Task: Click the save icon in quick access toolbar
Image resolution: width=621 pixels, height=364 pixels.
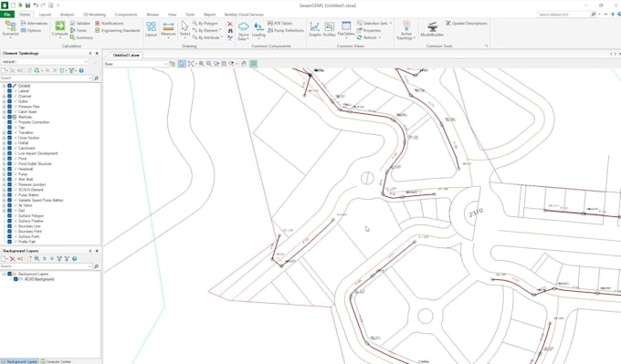Action: pyautogui.click(x=27, y=5)
